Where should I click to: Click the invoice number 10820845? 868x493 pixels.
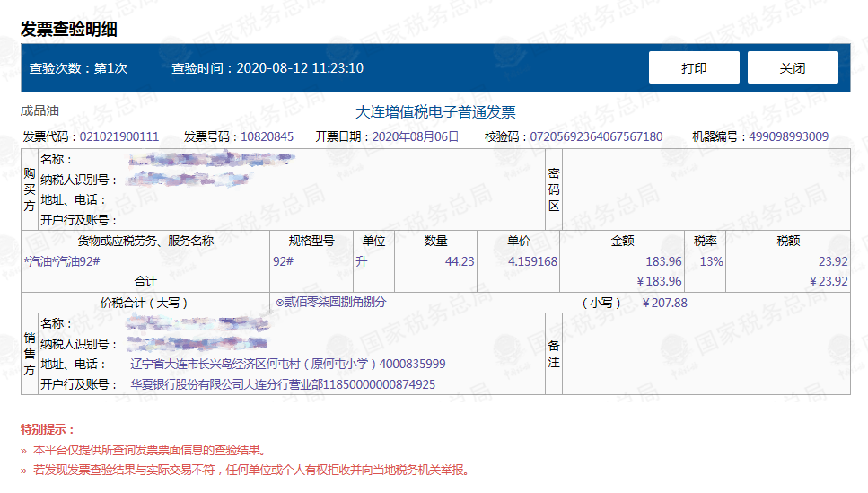tap(267, 137)
